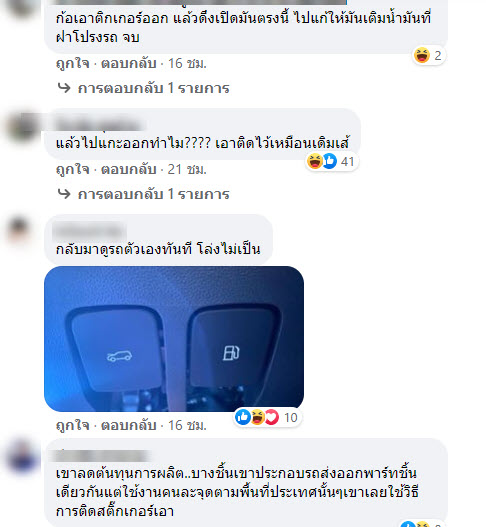Open the car button photo attachment
Screen dimensions: 486x527
coord(174,339)
